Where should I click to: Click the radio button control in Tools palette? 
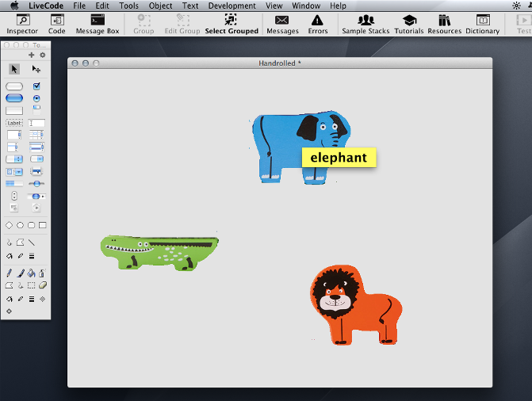pos(36,98)
